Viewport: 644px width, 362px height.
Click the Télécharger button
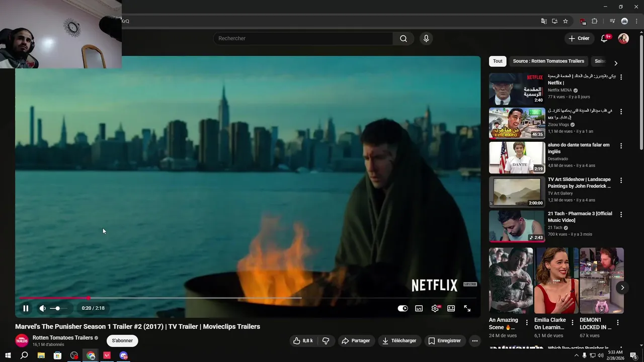[x=399, y=341]
